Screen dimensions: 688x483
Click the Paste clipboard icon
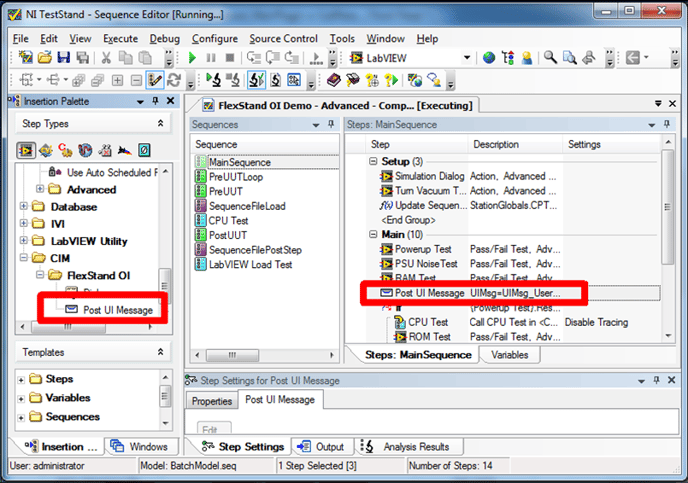[x=145, y=57]
